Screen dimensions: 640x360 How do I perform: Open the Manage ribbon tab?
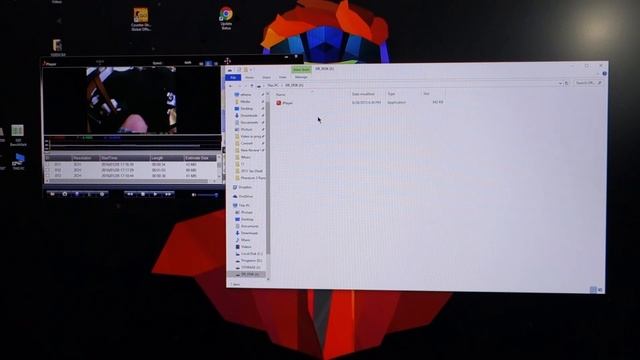point(301,77)
